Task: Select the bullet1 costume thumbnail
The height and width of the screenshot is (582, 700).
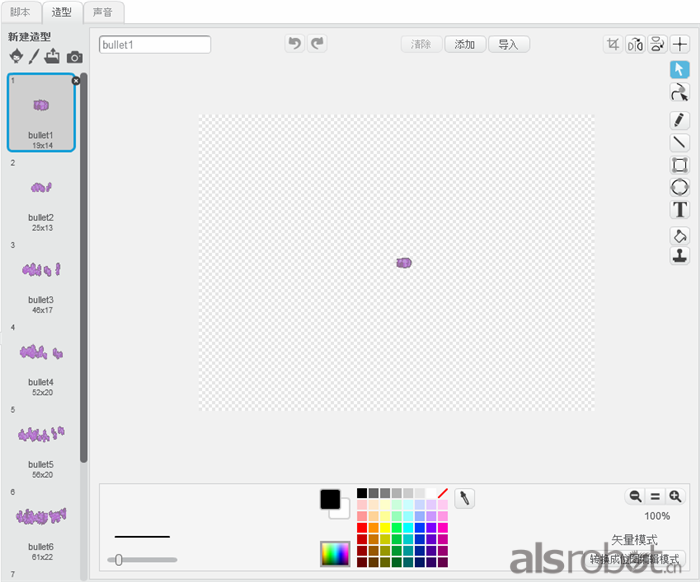Action: [41, 112]
